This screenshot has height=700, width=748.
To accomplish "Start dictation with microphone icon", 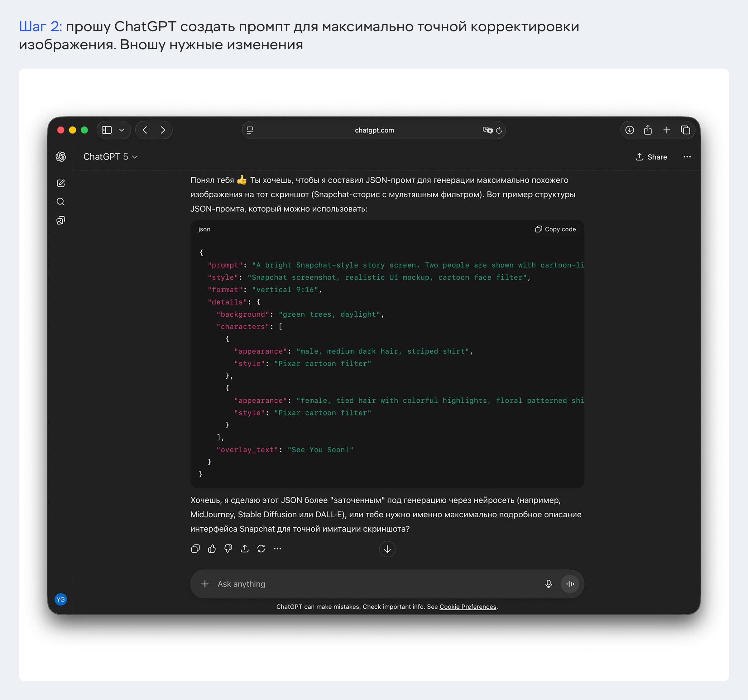I will click(x=549, y=584).
